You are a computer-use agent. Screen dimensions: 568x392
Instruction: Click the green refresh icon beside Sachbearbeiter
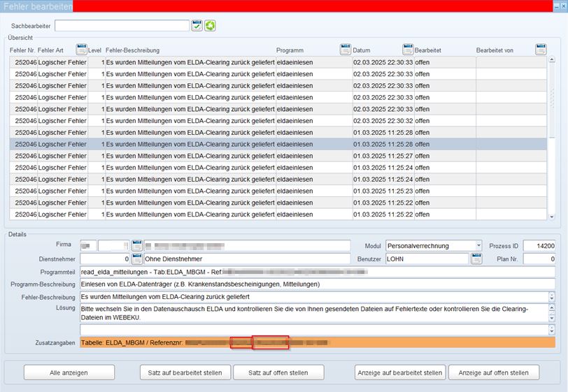tap(210, 26)
